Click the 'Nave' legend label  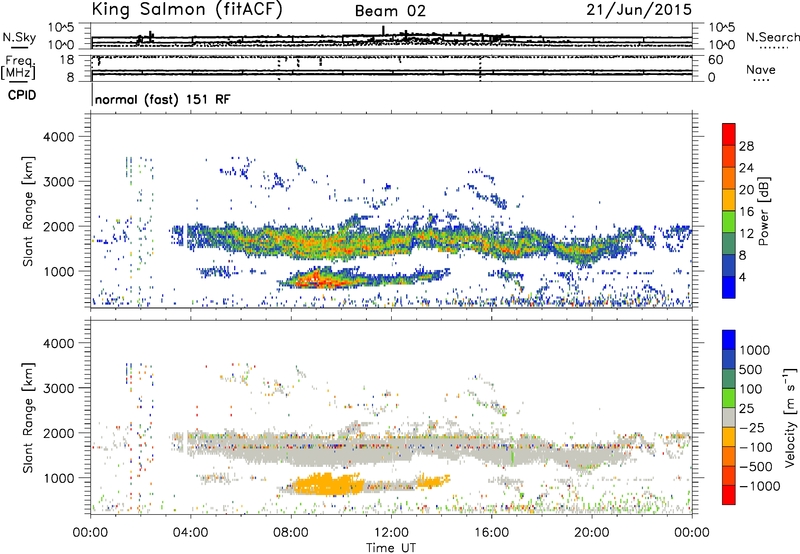click(x=761, y=69)
